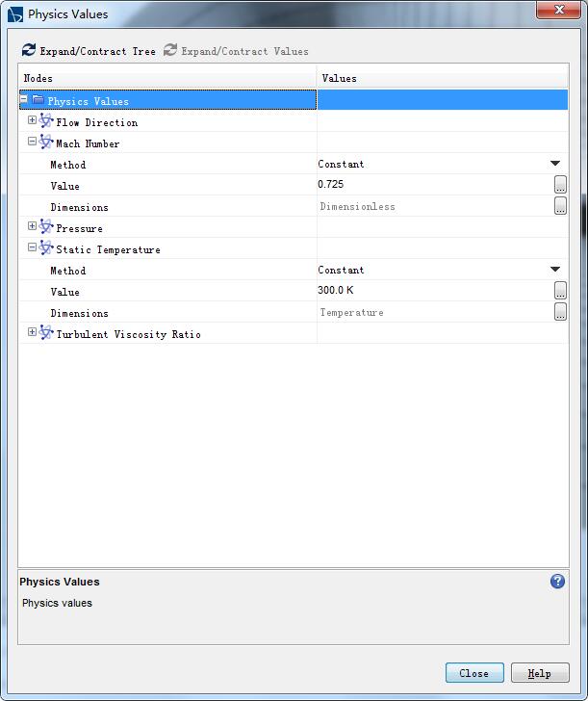
Task: Click the blue help question mark icon
Action: coord(557,582)
